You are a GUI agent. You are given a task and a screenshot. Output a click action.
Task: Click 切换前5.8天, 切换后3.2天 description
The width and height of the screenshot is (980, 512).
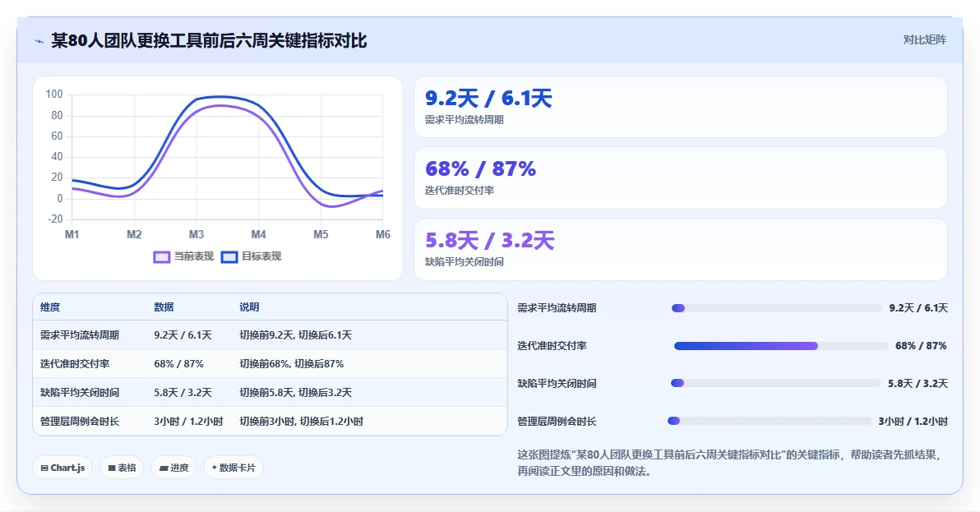pos(296,393)
